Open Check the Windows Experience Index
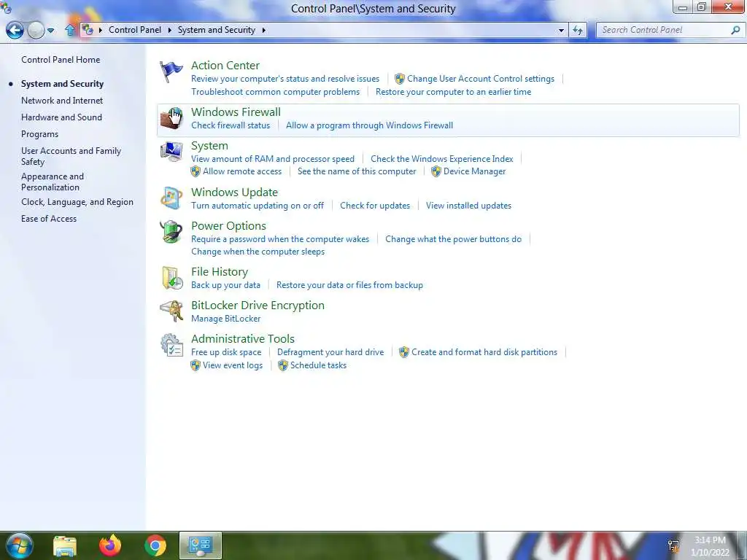Viewport: 747px width, 560px height. point(441,158)
